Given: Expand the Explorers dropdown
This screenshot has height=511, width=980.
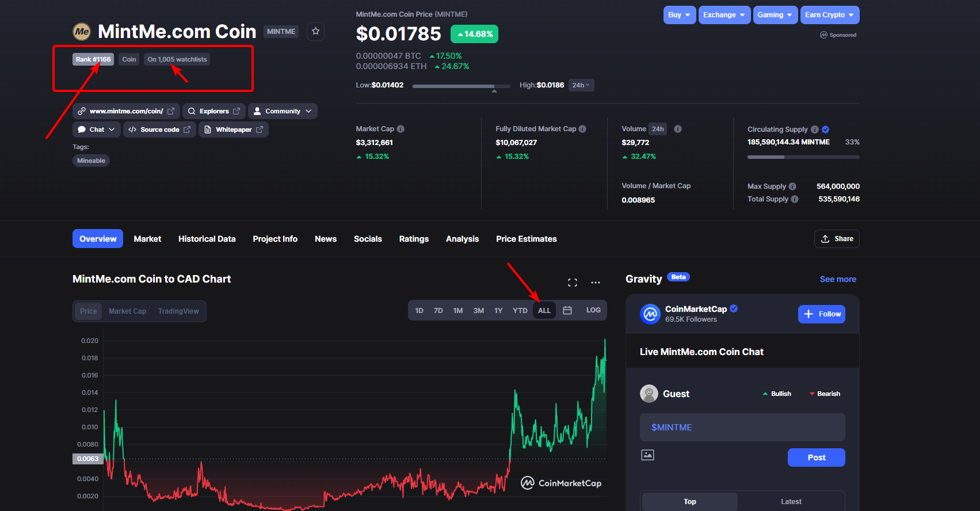Looking at the screenshot, I should (x=214, y=111).
